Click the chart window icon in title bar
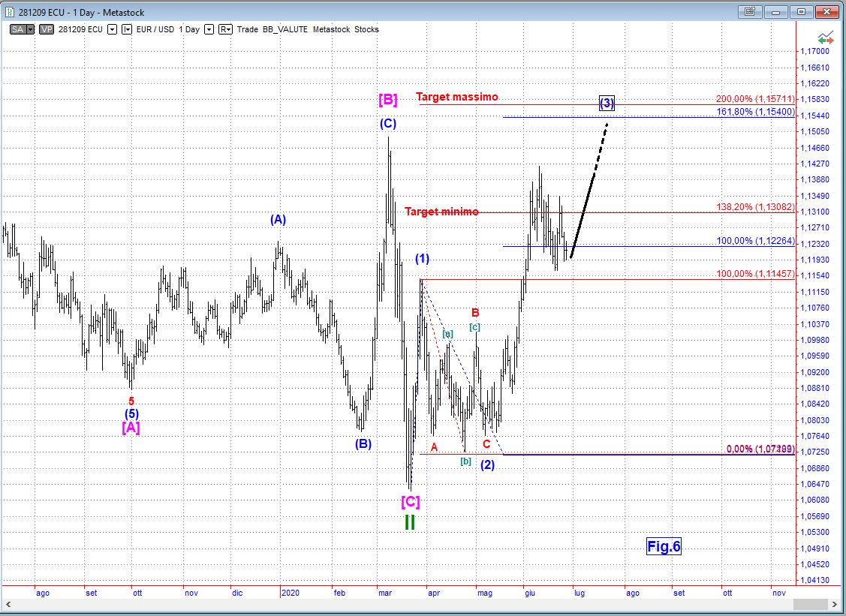 point(11,12)
